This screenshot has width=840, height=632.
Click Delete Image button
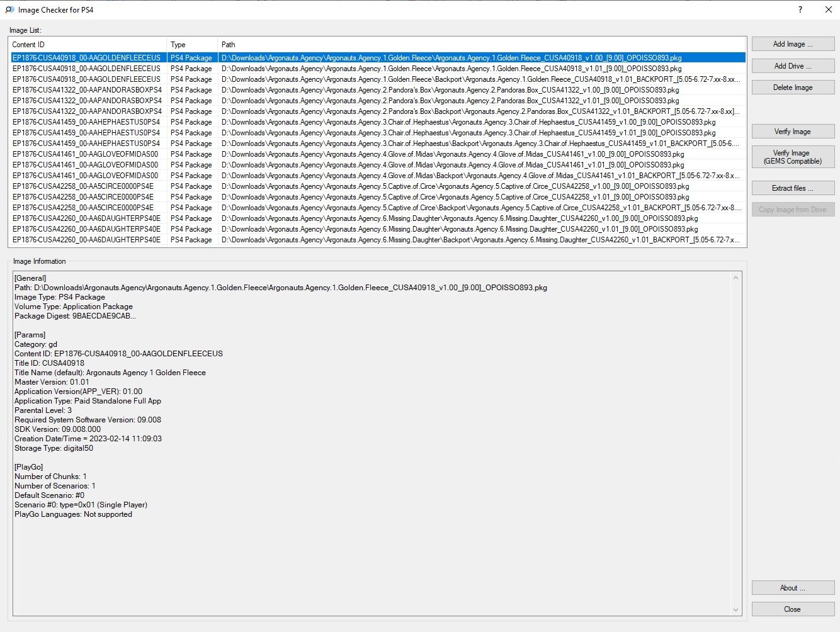[793, 87]
